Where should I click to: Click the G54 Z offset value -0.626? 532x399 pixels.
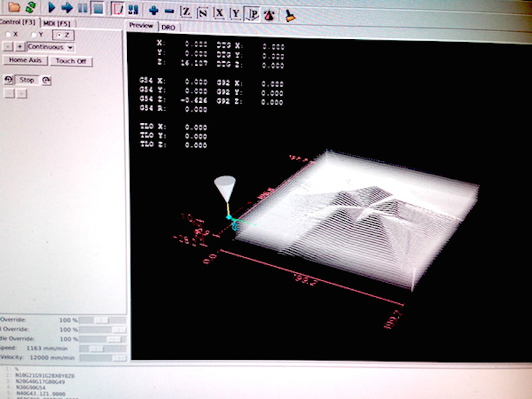(x=194, y=100)
